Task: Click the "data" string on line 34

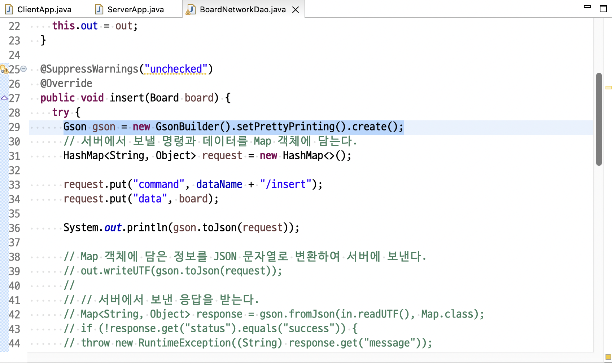Action: 150,199
